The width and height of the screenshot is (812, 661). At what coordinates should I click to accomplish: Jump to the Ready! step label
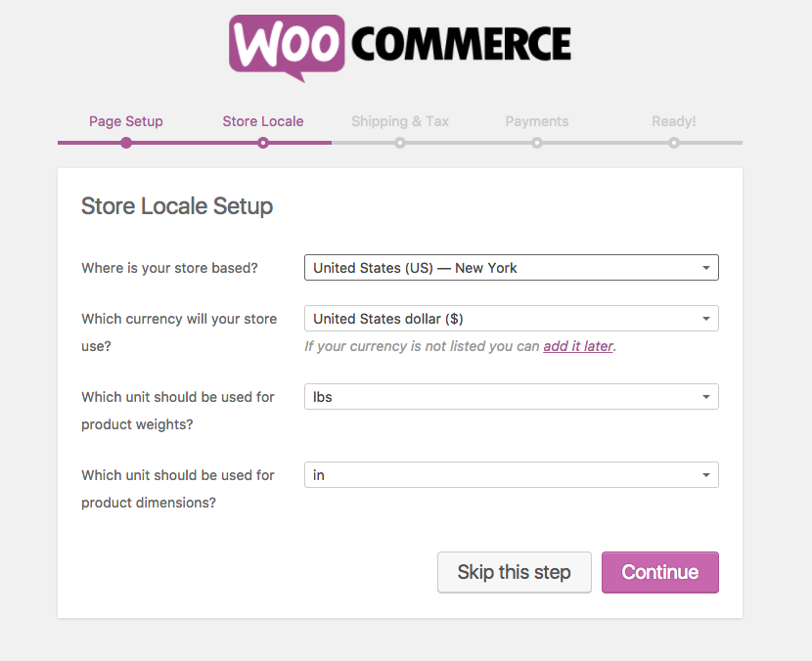coord(674,121)
